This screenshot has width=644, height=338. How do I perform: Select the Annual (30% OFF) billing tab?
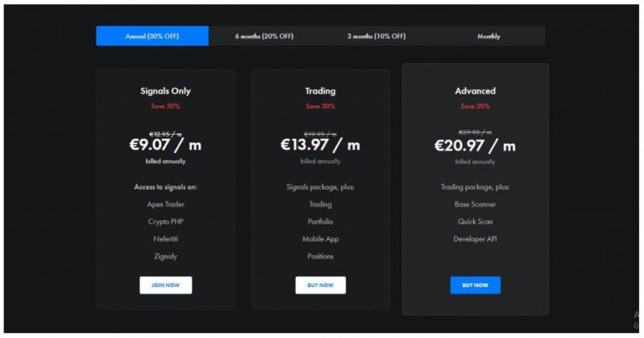click(x=152, y=36)
